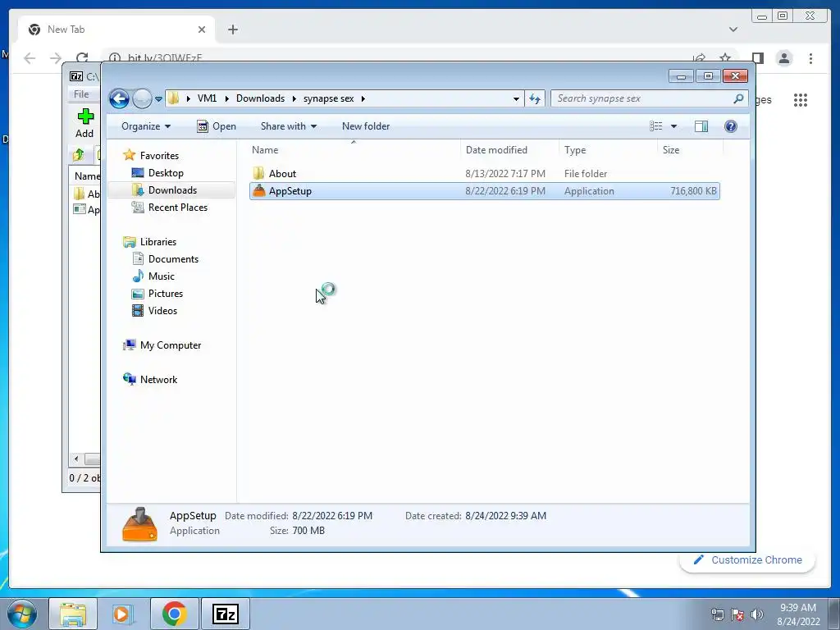Click 7-Zip up-one-level folder icon
Viewport: 840px width, 630px height.
point(79,155)
